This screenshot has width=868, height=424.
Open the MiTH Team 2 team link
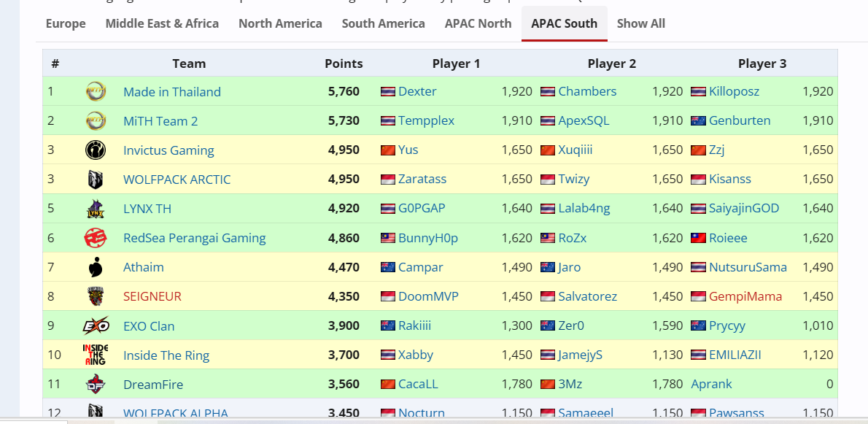point(160,121)
